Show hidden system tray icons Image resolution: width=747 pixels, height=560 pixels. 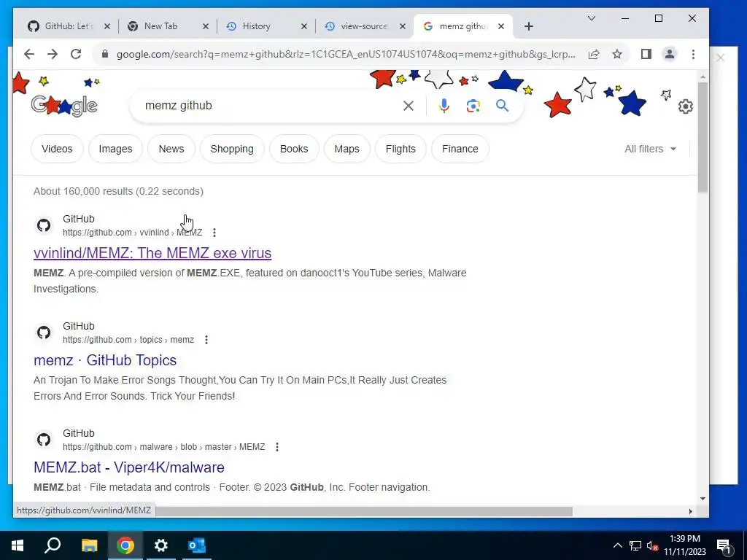coord(617,545)
